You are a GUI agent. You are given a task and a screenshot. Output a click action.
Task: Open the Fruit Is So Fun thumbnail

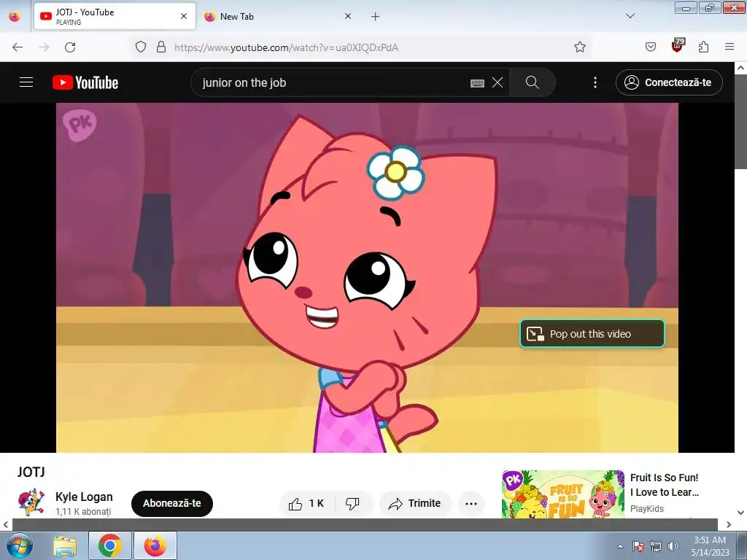click(562, 494)
